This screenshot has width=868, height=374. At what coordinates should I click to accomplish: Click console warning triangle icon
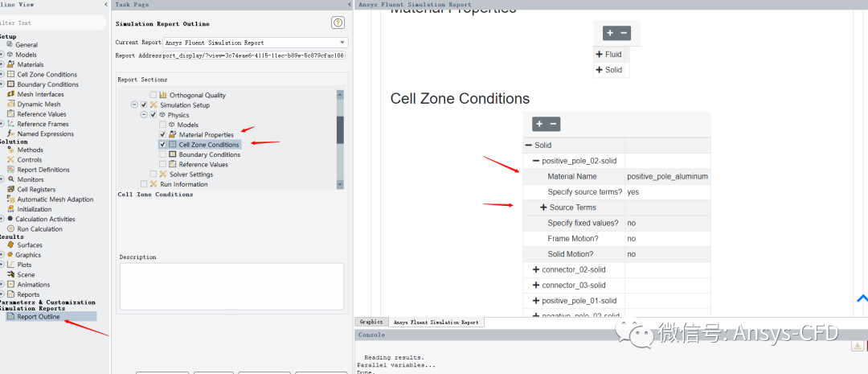coord(857,346)
